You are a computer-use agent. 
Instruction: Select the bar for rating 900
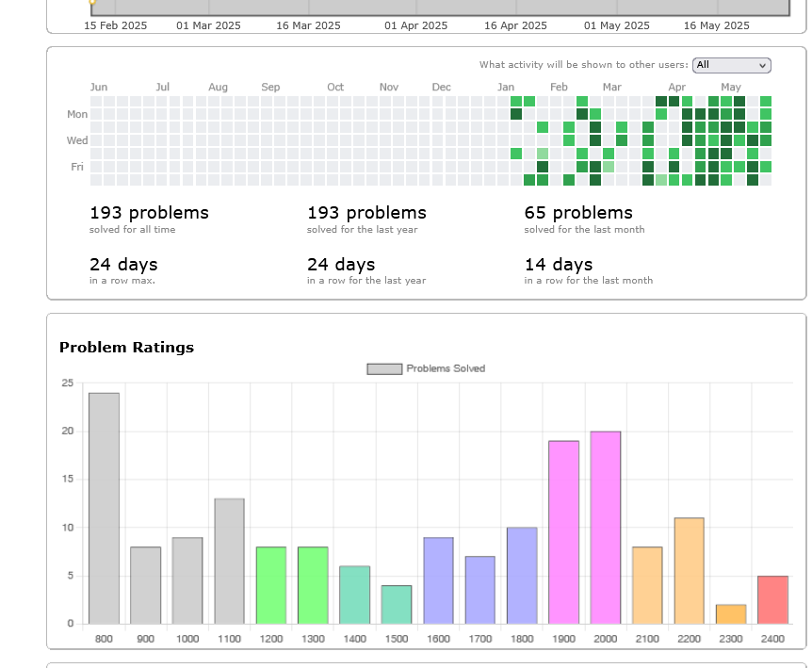145,585
